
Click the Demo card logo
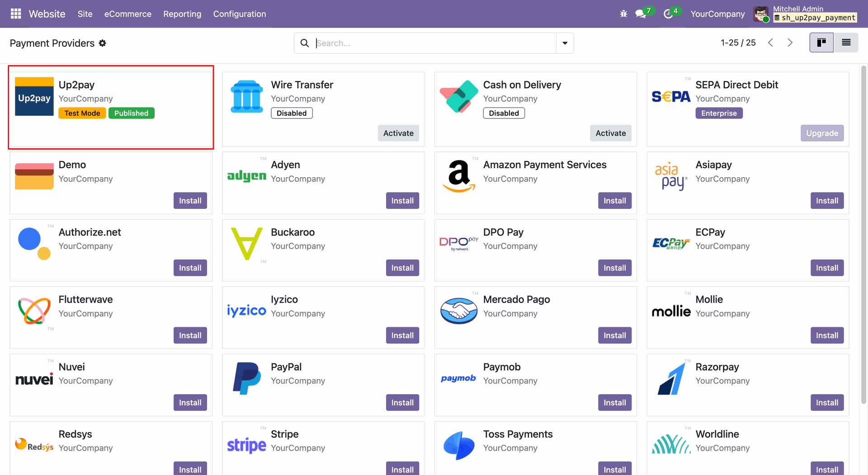coord(34,176)
